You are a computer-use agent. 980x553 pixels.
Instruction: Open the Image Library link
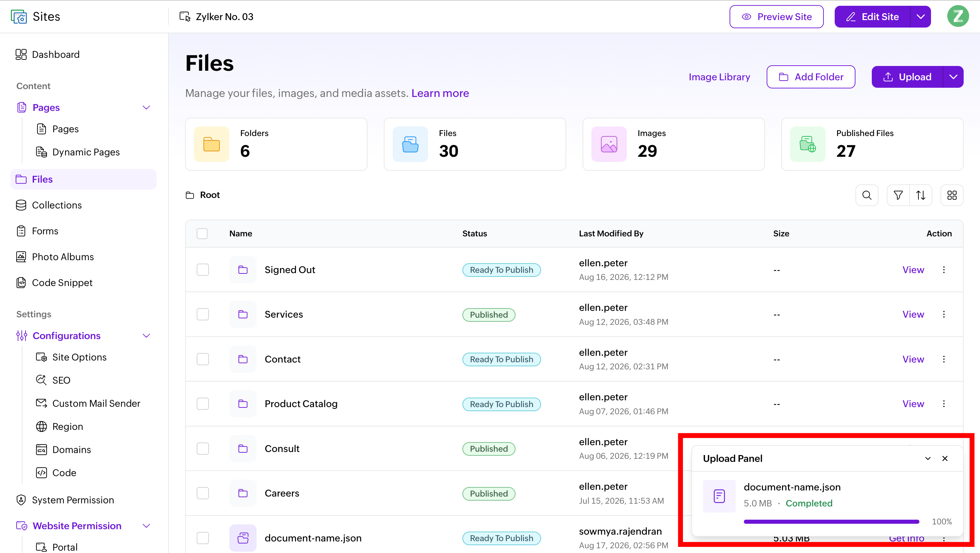click(719, 77)
